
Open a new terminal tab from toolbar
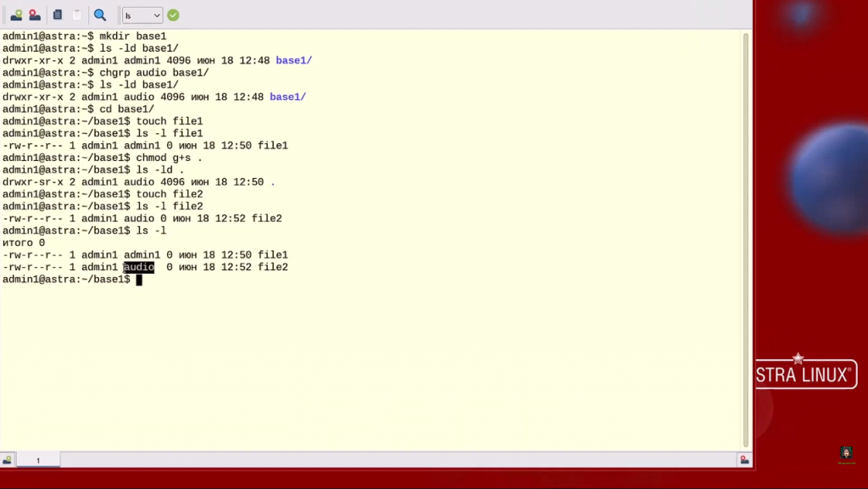click(16, 15)
